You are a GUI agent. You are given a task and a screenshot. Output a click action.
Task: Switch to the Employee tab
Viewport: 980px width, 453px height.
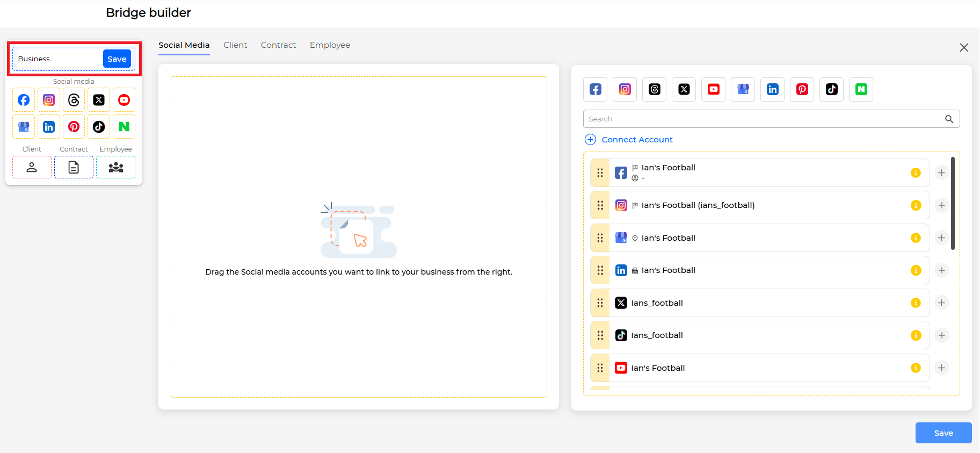click(330, 45)
